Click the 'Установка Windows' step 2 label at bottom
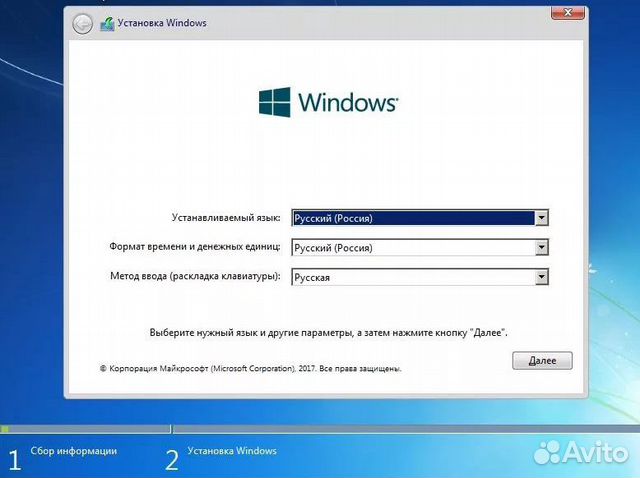The width and height of the screenshot is (640, 478). point(232,451)
